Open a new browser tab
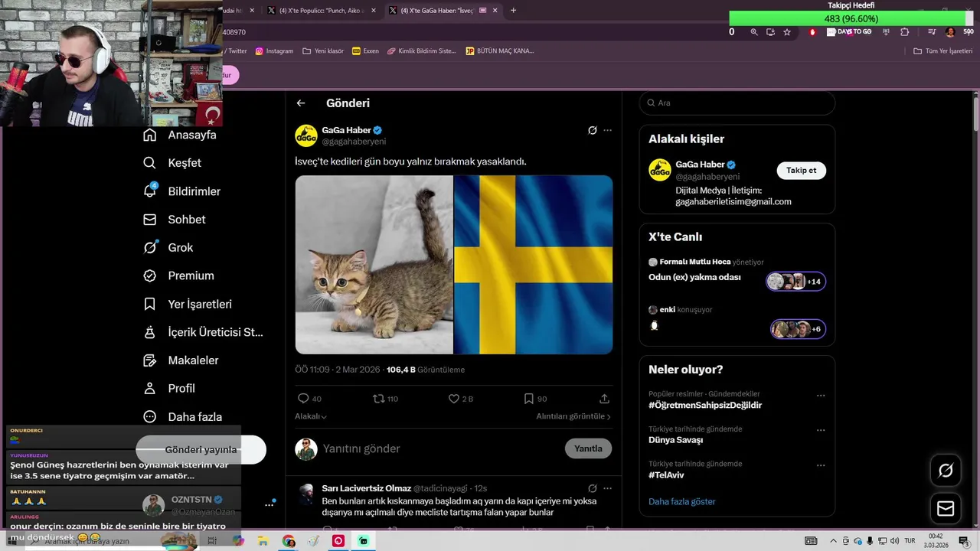The height and width of the screenshot is (551, 980). click(x=513, y=11)
